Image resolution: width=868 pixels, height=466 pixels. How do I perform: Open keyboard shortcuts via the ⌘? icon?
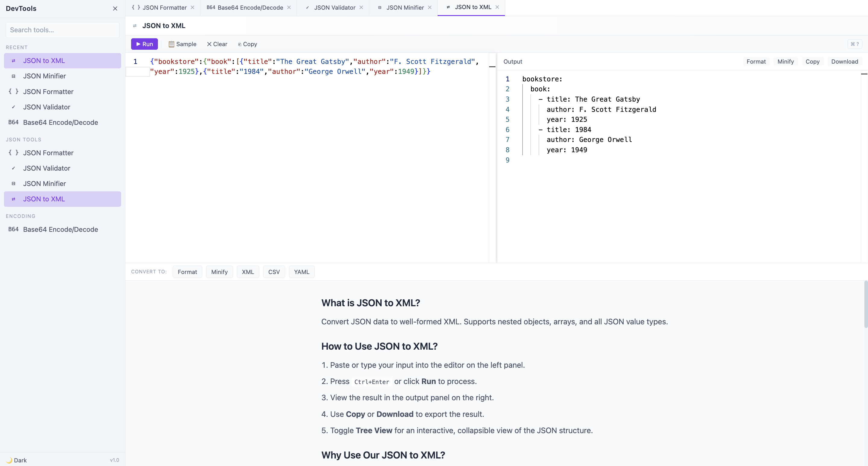click(x=855, y=44)
